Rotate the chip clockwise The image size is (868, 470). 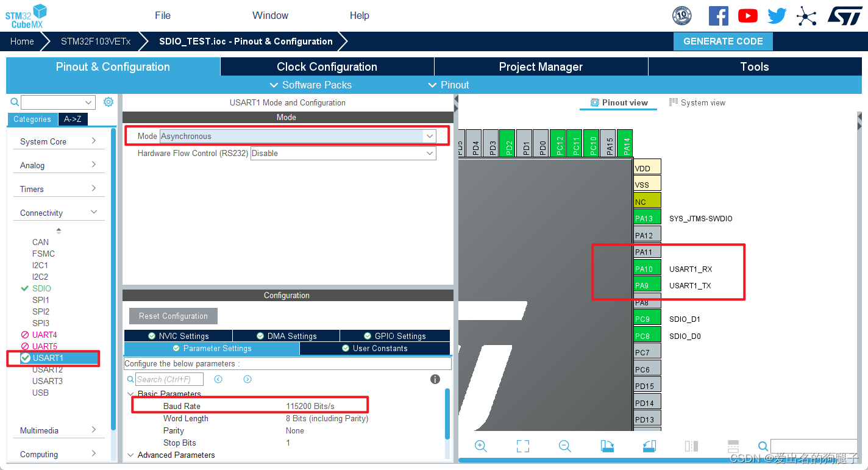pos(607,446)
